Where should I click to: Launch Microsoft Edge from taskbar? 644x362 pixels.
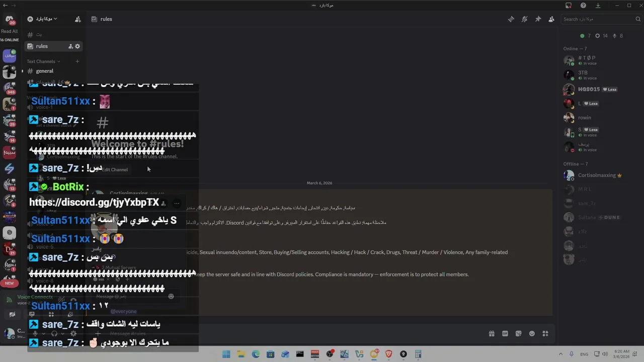256,354
